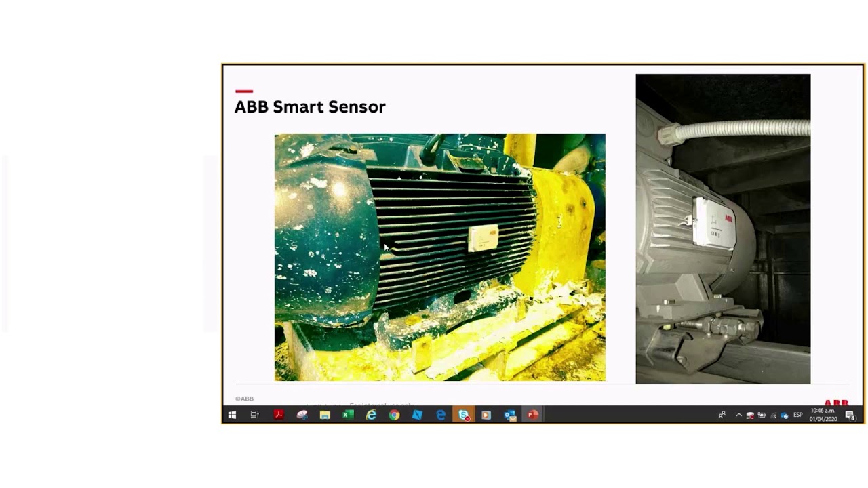Viewport: 868px width, 488px height.
Task: Open the People icon in system tray
Action: click(x=722, y=415)
